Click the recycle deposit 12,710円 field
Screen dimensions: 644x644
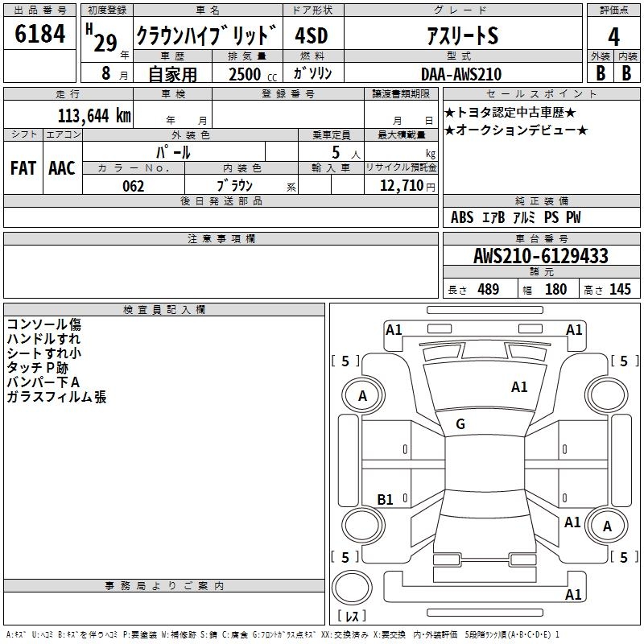pos(401,185)
